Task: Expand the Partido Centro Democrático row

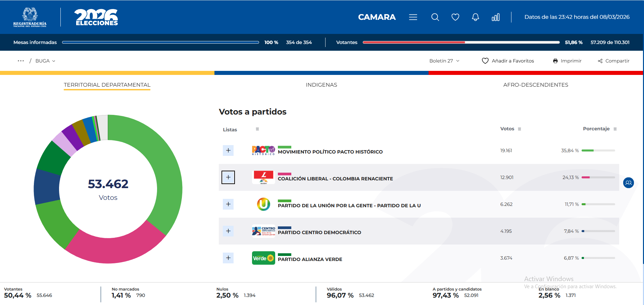Action: click(x=228, y=231)
